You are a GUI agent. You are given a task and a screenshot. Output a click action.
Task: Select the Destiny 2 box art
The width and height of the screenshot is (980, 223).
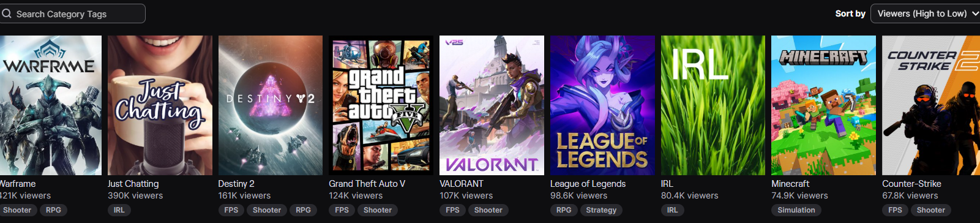point(271,105)
